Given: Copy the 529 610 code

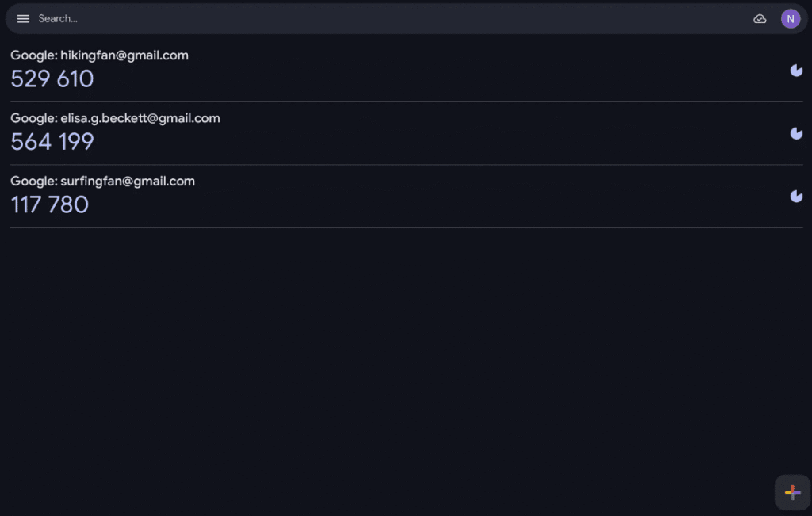Looking at the screenshot, I should click(x=52, y=79).
